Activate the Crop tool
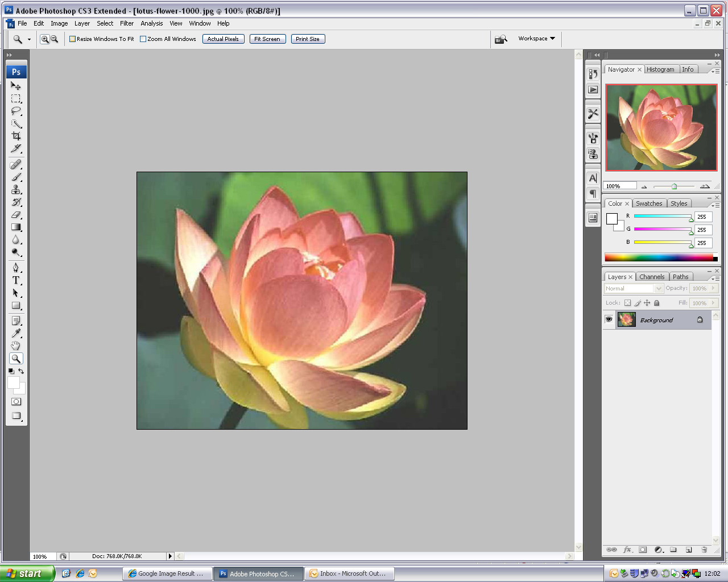Image resolution: width=728 pixels, height=582 pixels. click(16, 136)
